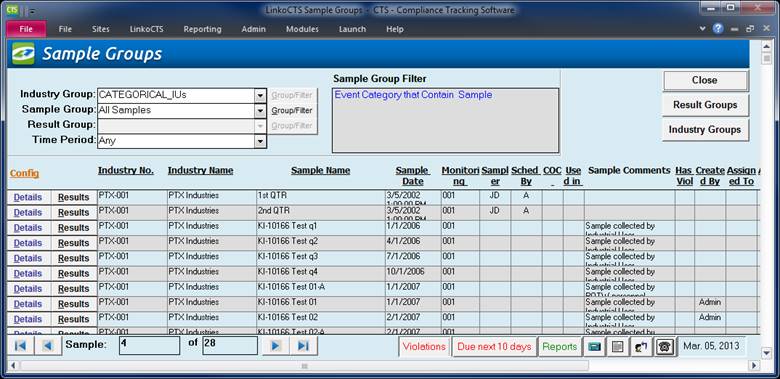Click the Violations button
This screenshot has width=780, height=379.
coord(424,347)
